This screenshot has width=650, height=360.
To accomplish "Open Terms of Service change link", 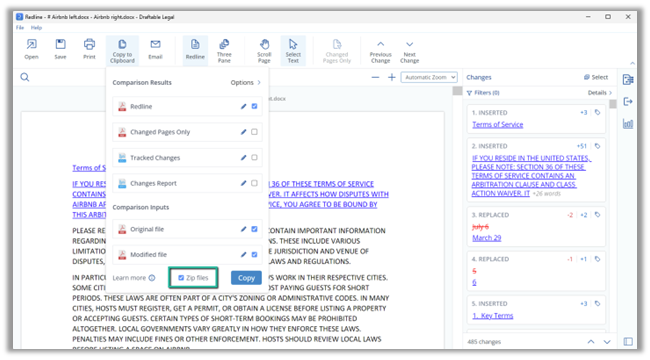I will coord(497,124).
